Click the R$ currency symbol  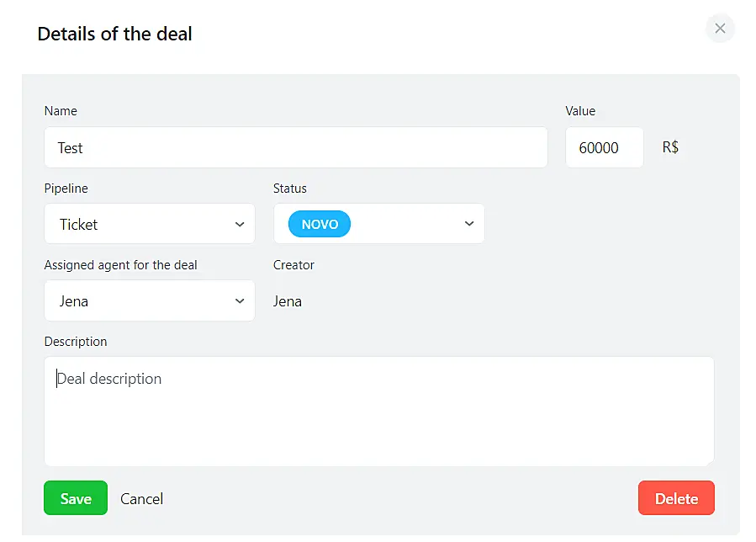671,148
